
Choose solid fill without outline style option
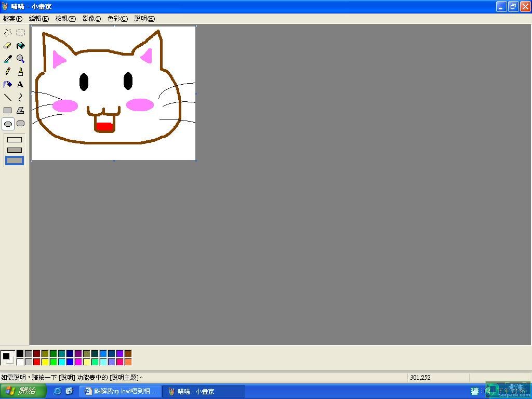tap(15, 161)
